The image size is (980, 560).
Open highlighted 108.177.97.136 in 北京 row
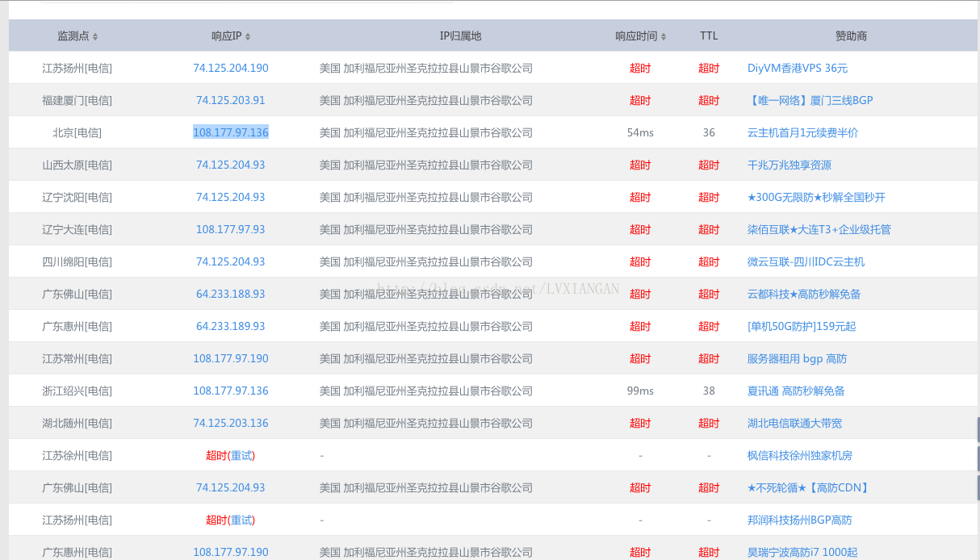pyautogui.click(x=231, y=132)
